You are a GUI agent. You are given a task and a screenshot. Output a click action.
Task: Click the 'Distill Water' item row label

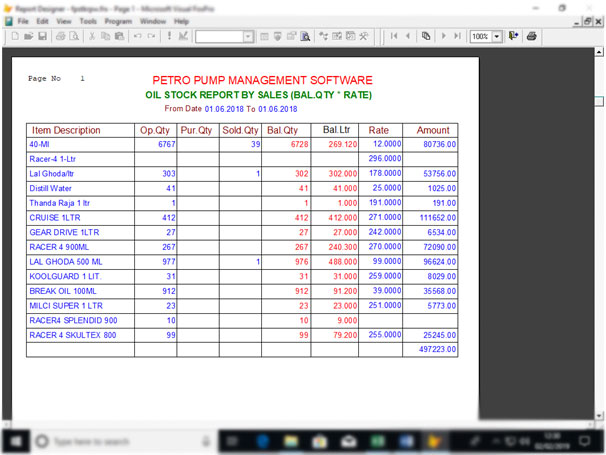click(x=51, y=188)
